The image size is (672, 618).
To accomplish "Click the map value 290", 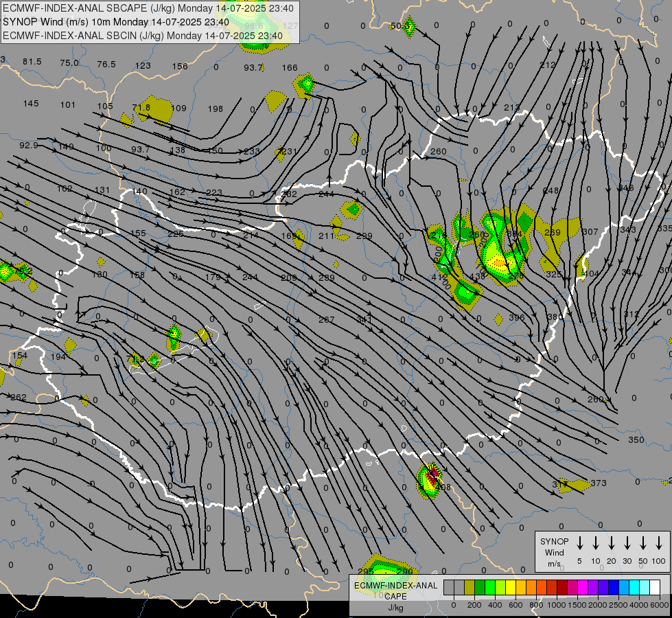I will [404, 571].
